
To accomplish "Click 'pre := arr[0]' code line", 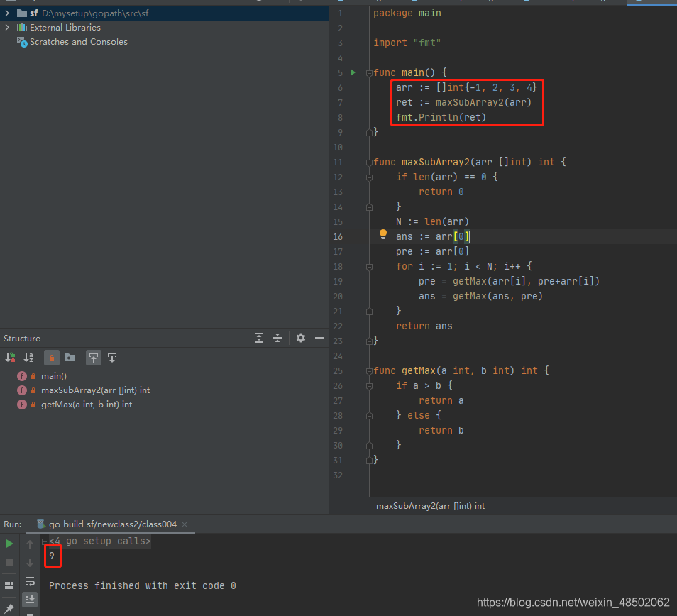I will click(432, 251).
